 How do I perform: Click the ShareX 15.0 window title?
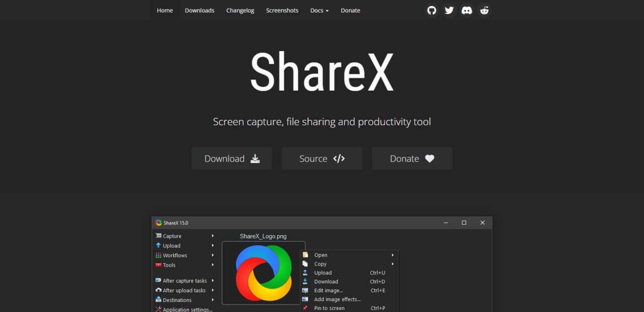pyautogui.click(x=176, y=222)
